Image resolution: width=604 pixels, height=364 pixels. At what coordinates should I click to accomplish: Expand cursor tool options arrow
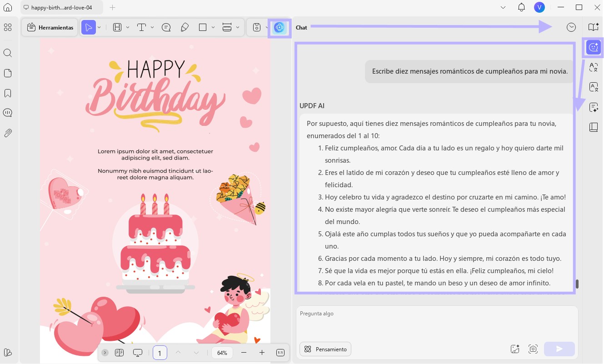[x=99, y=28]
